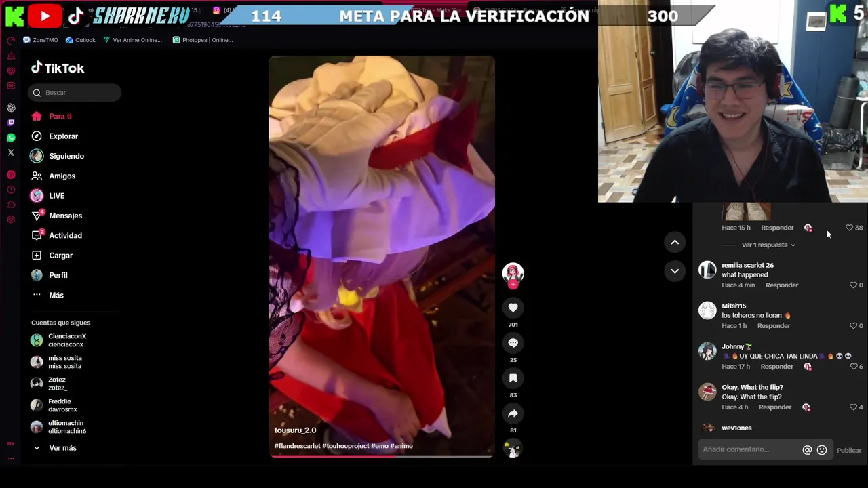Reply to remilia scarlet 26's comment
The image size is (868, 488).
pos(782,285)
